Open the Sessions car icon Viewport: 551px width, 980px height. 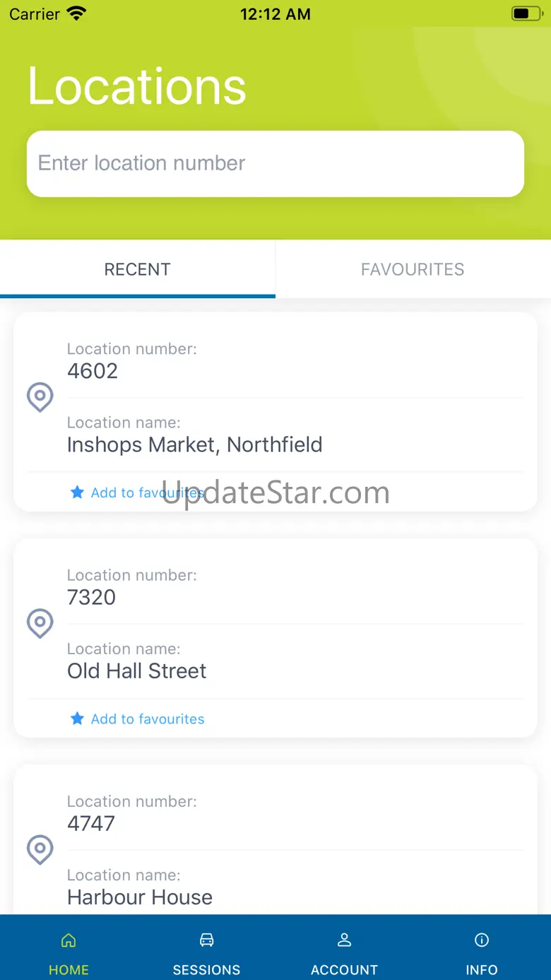click(206, 940)
